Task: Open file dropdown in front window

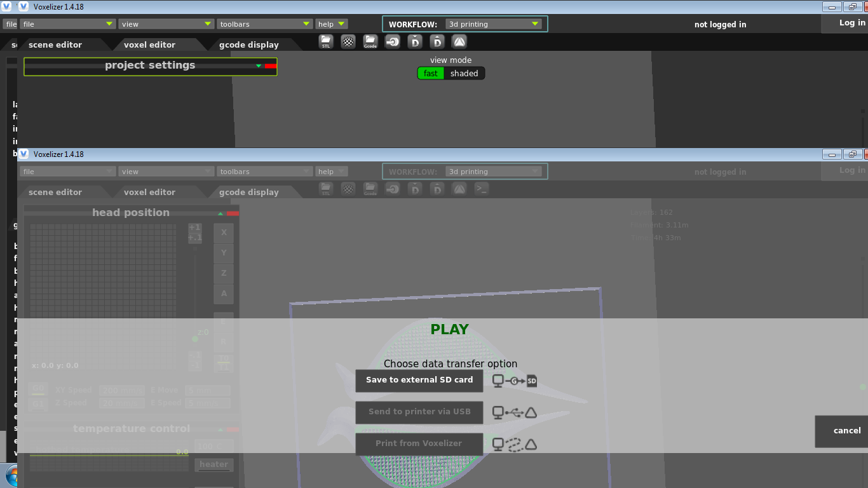Action: coord(67,172)
